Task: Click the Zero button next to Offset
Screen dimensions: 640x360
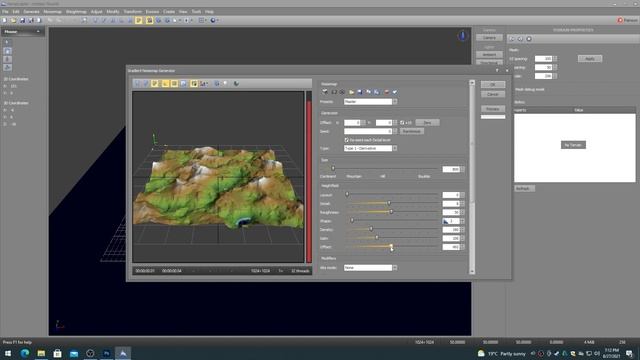Action: (x=427, y=122)
